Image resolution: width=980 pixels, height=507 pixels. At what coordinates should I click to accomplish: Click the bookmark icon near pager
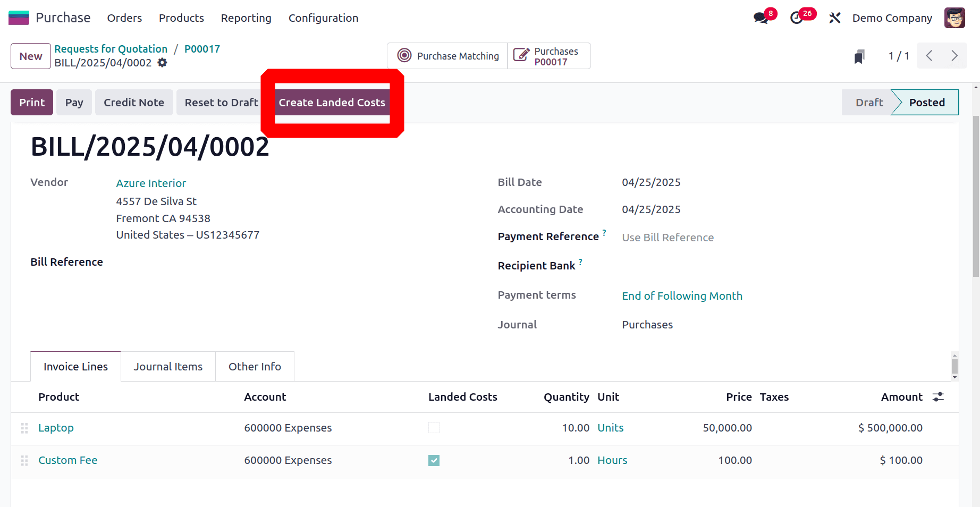[859, 56]
